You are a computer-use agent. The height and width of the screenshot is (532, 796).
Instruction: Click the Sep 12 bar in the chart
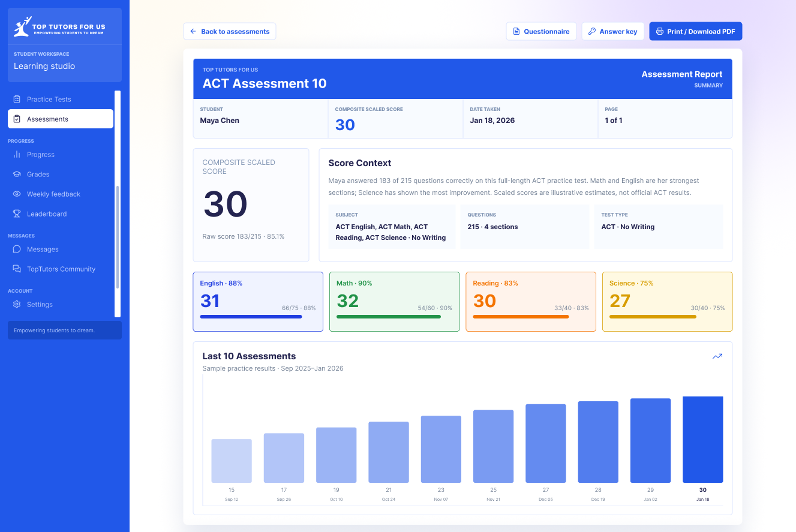pos(232,461)
